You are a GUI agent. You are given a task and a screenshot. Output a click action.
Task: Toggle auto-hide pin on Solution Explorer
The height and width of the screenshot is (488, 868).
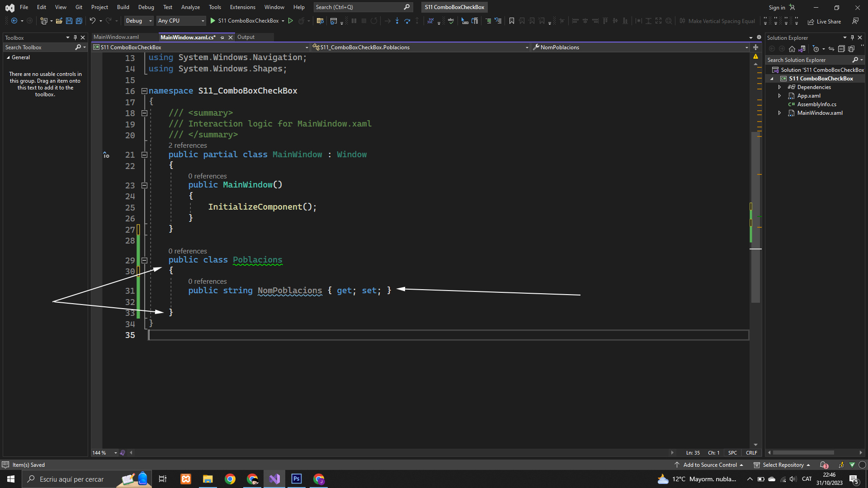pyautogui.click(x=852, y=38)
